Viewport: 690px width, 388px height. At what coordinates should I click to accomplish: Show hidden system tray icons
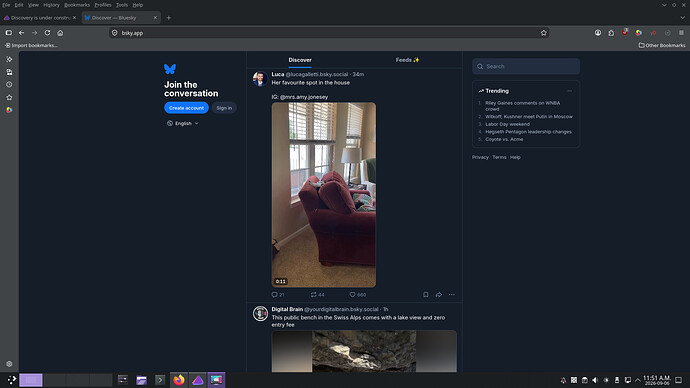(x=638, y=380)
